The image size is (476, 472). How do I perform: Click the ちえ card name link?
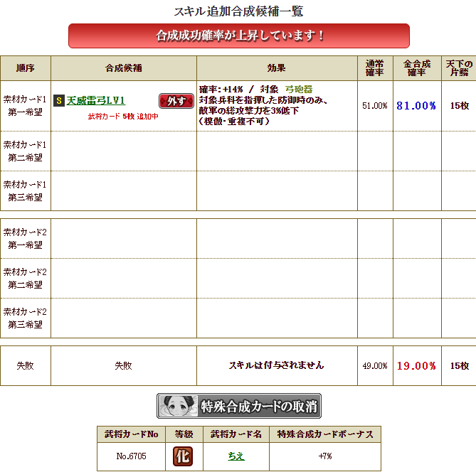pyautogui.click(x=236, y=456)
